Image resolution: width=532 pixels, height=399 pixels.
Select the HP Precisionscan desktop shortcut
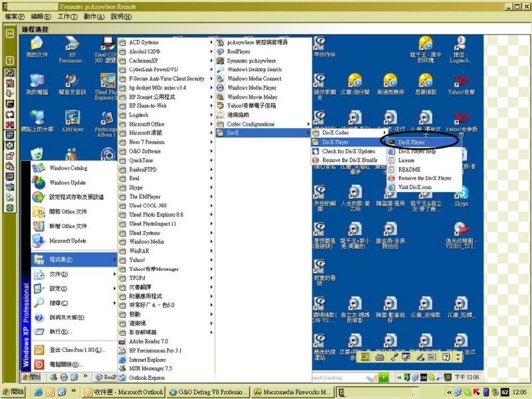click(x=72, y=49)
